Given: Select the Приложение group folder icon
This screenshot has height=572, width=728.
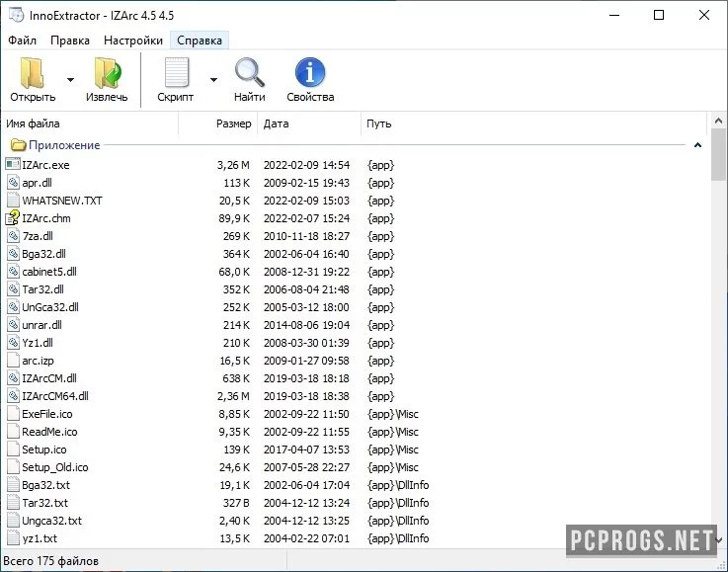Looking at the screenshot, I should (18, 145).
